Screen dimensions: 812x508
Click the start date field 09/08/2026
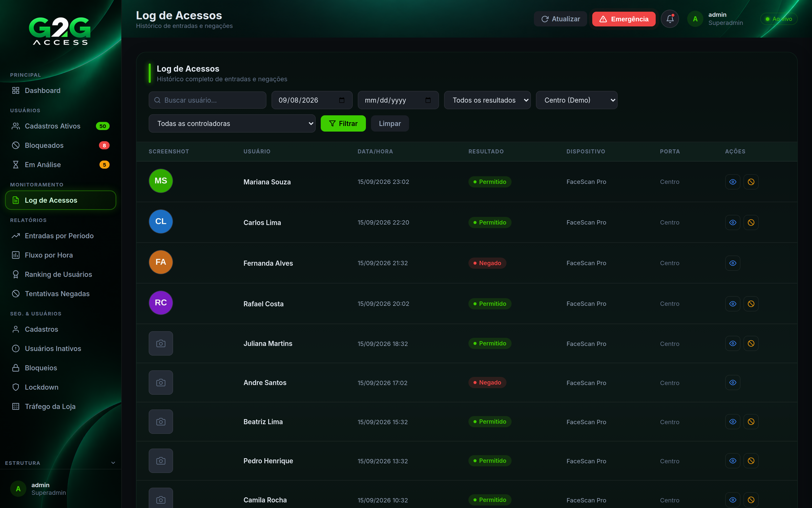(x=312, y=100)
